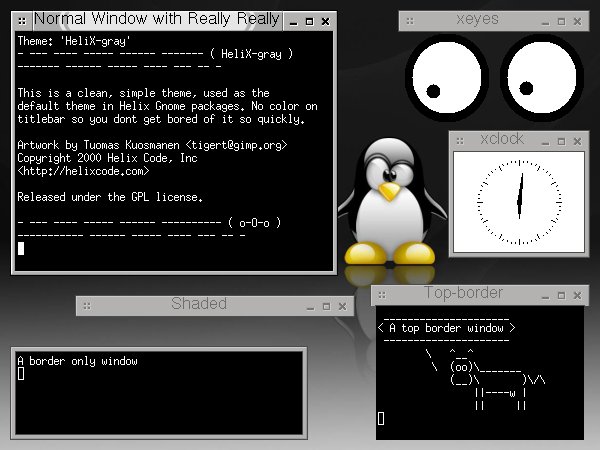Image resolution: width=600 pixels, height=450 pixels.
Task: Click "Theme: 'HeliX-gray'" line in terminal
Action: coord(74,41)
